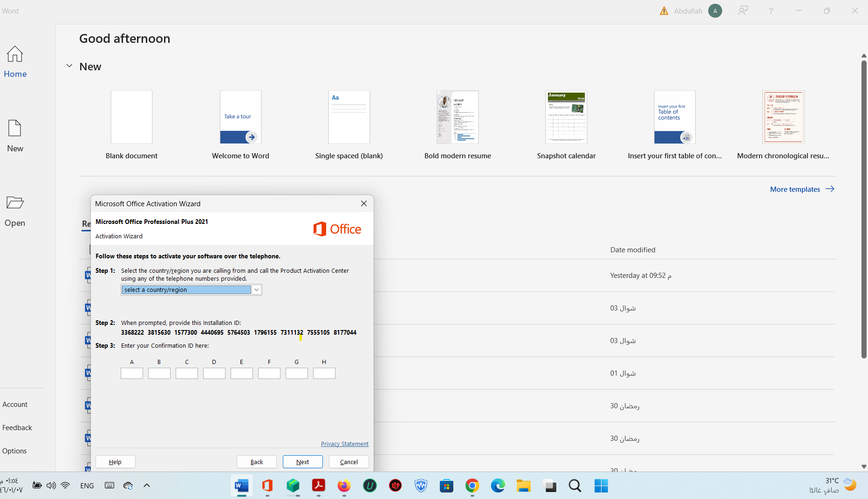The image size is (868, 499).
Task: Click Confirmation ID field B
Action: coord(159,373)
